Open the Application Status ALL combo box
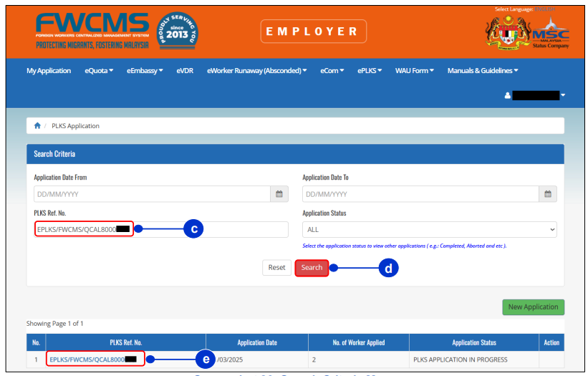The height and width of the screenshot is (376, 588). 430,229
